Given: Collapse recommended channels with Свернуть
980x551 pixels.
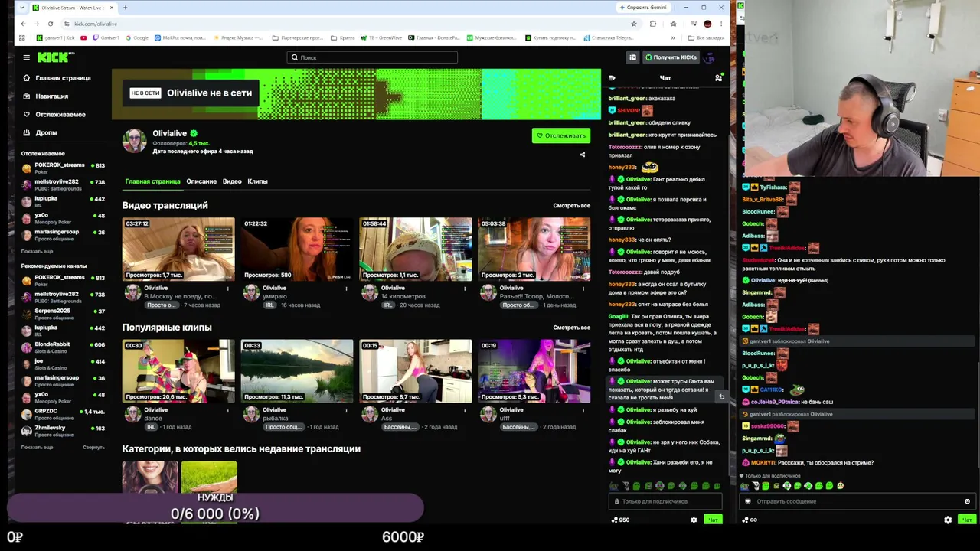Looking at the screenshot, I should point(93,447).
